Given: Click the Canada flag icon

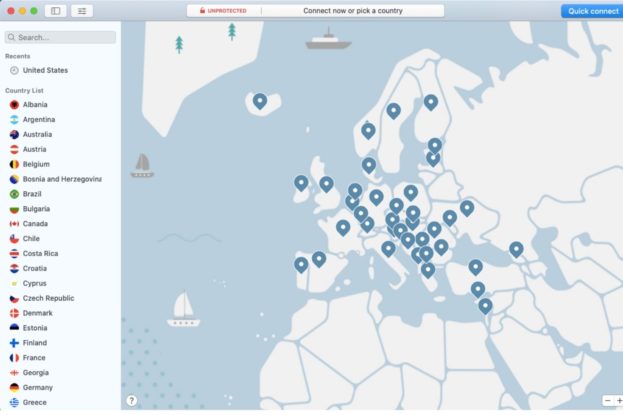Looking at the screenshot, I should [14, 224].
